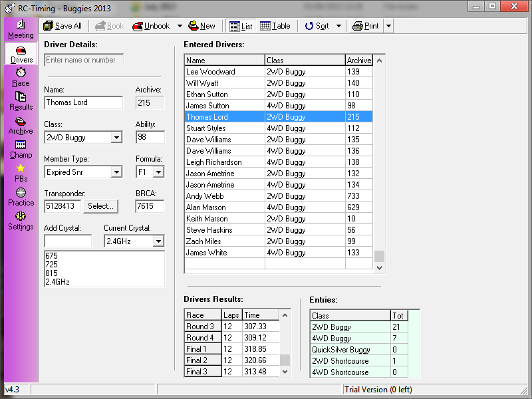532x399 pixels.
Task: Open the Member Type dropdown
Action: tap(116, 172)
